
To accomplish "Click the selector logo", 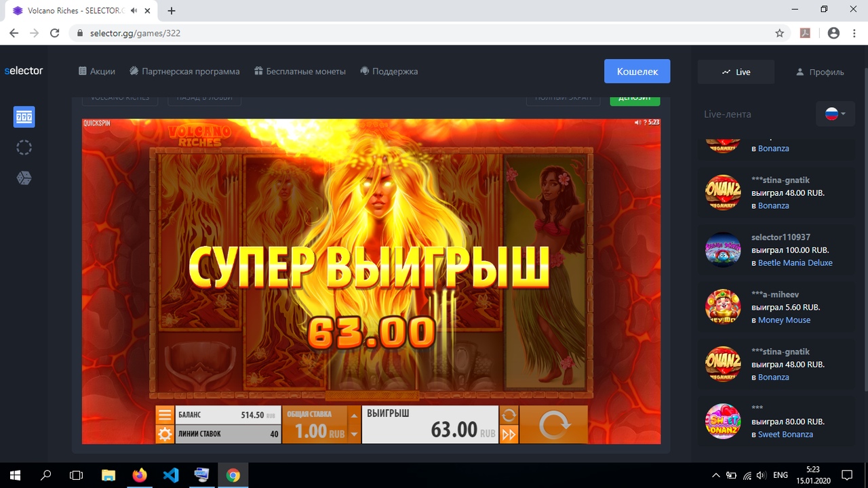I will 24,70.
